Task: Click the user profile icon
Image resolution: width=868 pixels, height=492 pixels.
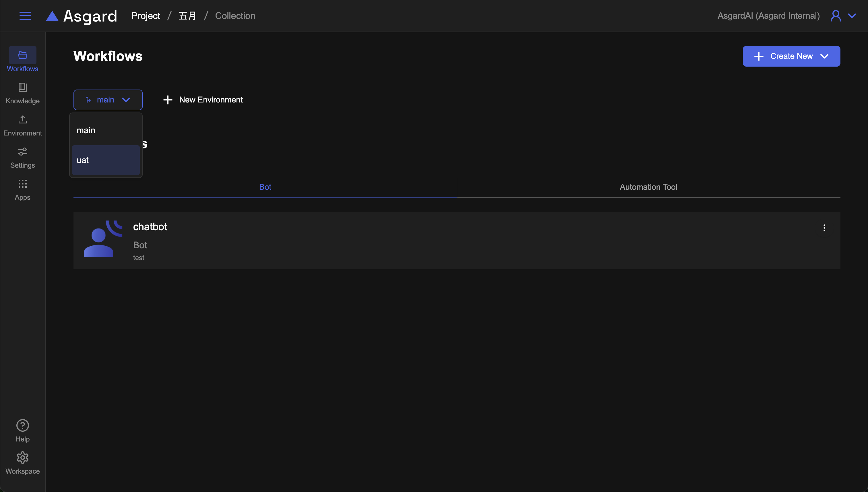Action: pos(835,16)
